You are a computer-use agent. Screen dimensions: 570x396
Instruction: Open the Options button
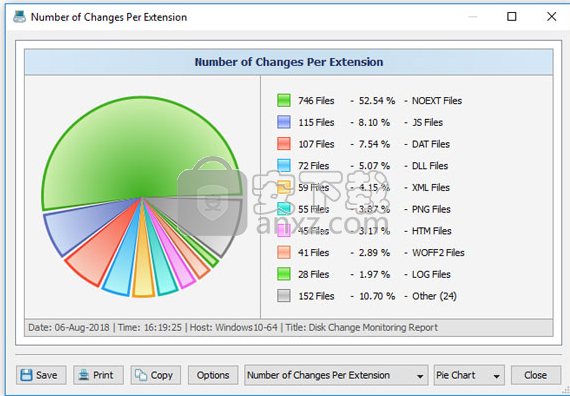click(213, 375)
